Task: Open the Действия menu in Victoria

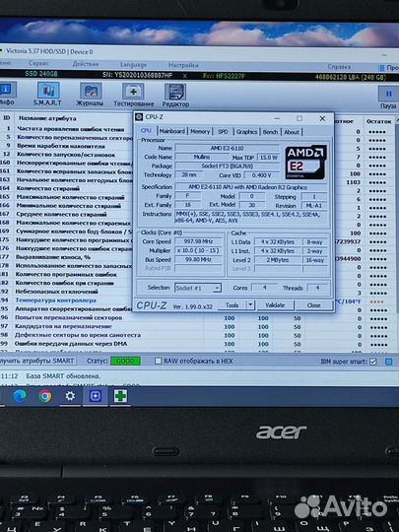Action: tap(86, 64)
